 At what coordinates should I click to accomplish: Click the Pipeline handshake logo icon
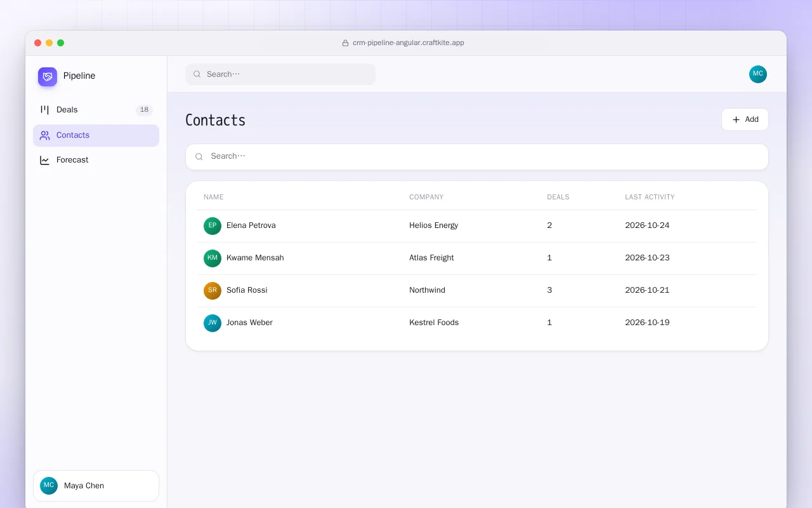pos(48,77)
